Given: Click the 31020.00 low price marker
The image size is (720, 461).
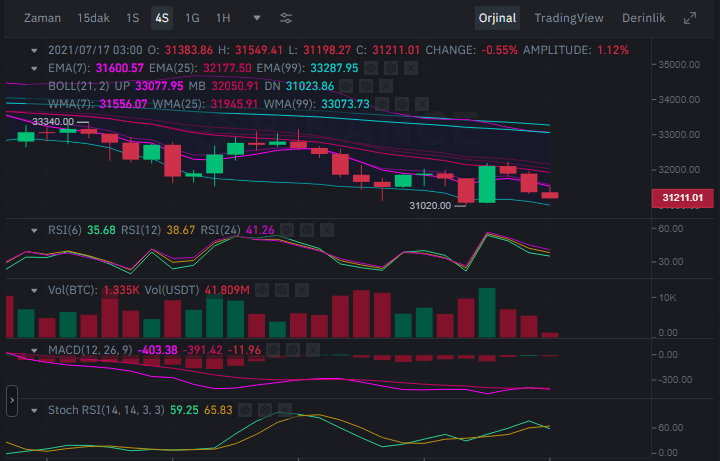Looking at the screenshot, I should (430, 206).
